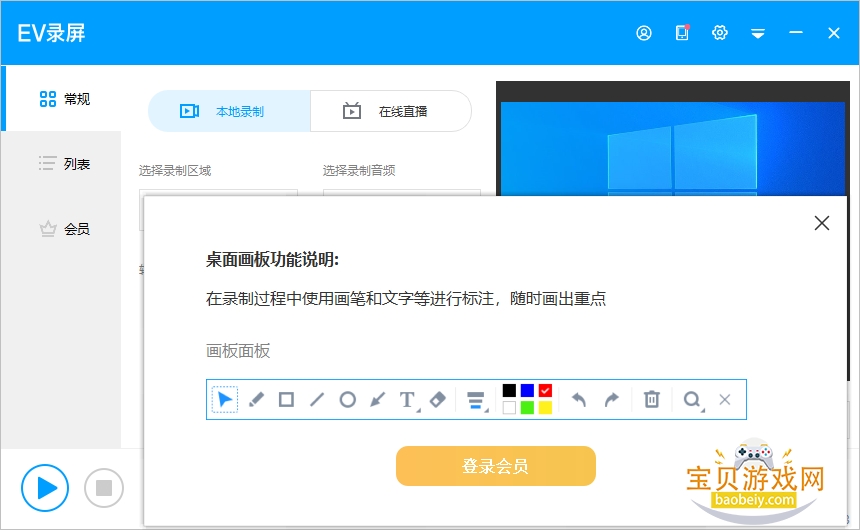The image size is (860, 530).
Task: Click the undo arrow icon
Action: pyautogui.click(x=579, y=399)
